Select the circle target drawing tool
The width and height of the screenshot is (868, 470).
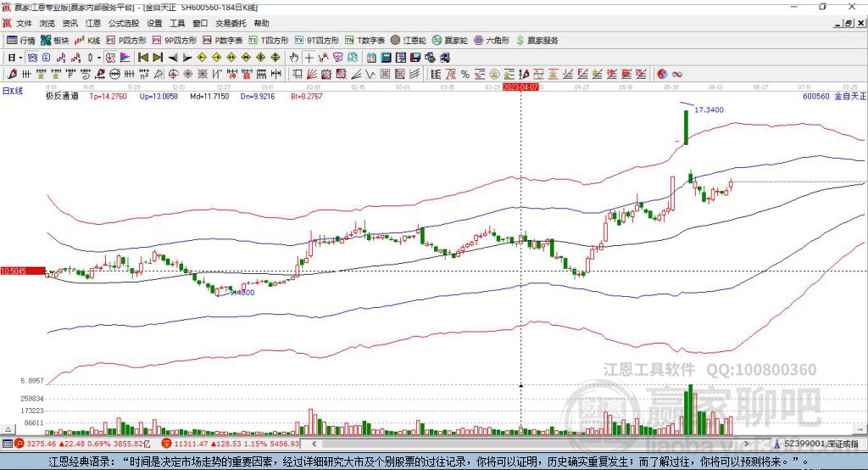(x=173, y=74)
